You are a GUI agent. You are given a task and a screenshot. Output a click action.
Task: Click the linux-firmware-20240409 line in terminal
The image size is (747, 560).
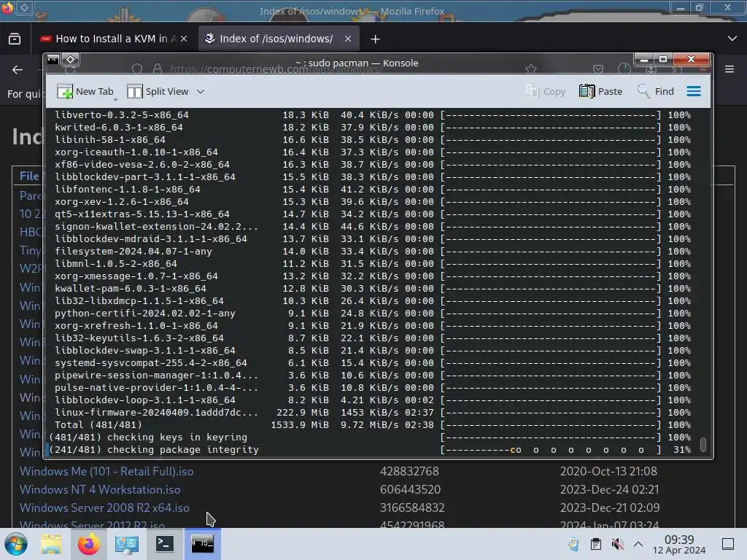373,413
